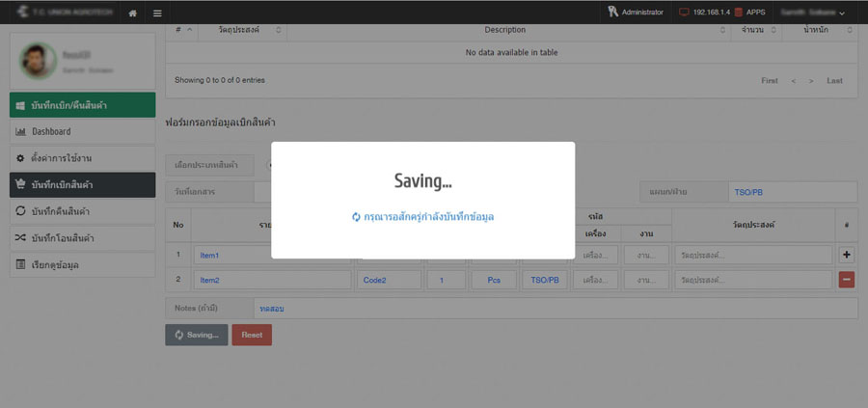Click the Windows icon in green header
Screen dimensions: 868x408
click(20, 105)
